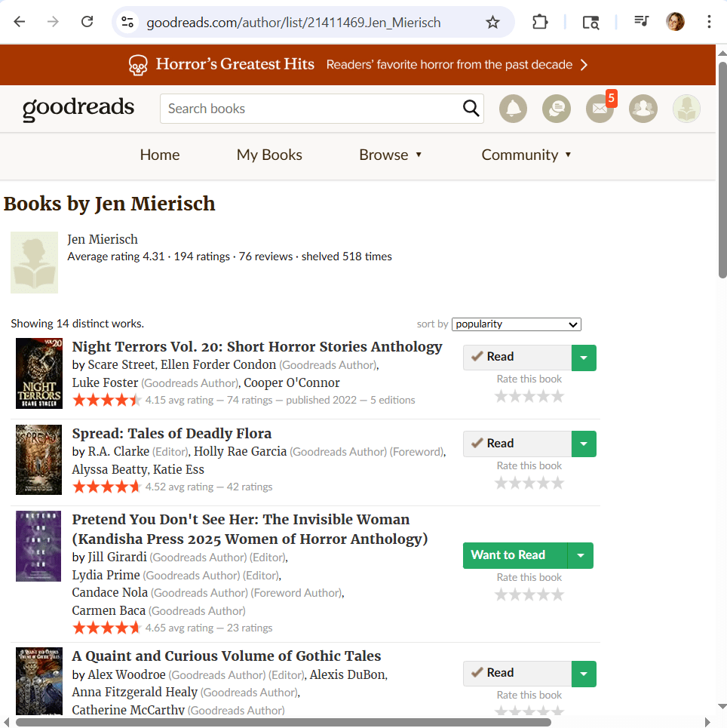Mark Pretend You Don't See Her as Want to Read

pyautogui.click(x=514, y=555)
